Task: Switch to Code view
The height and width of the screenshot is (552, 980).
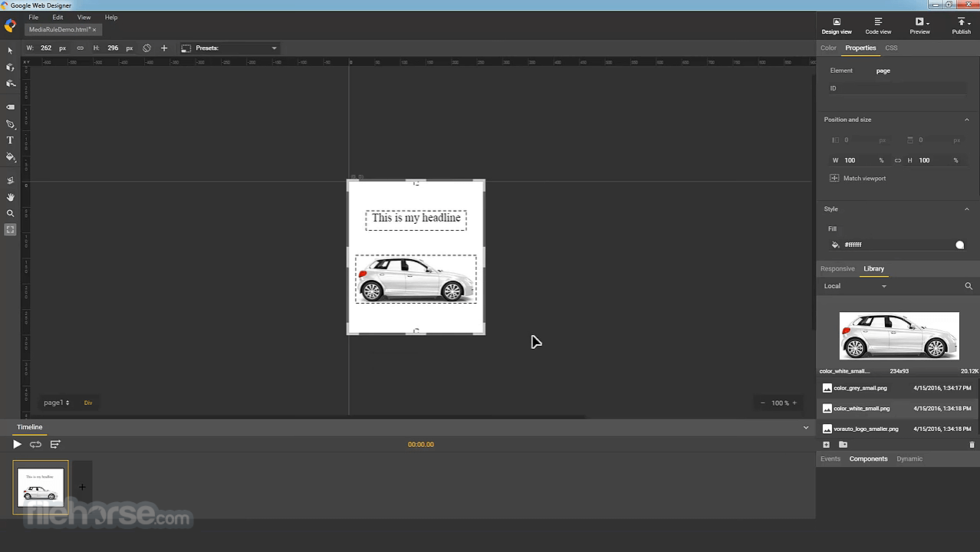Action: (878, 26)
